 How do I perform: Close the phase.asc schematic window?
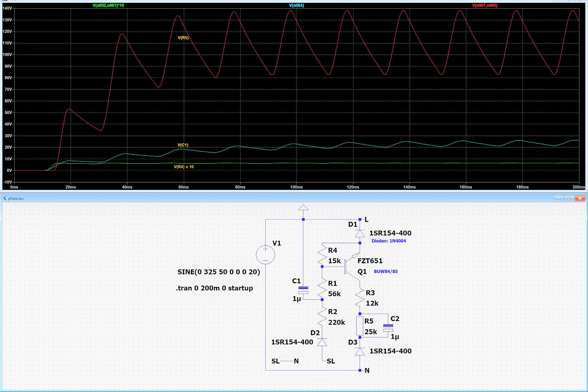click(580, 198)
